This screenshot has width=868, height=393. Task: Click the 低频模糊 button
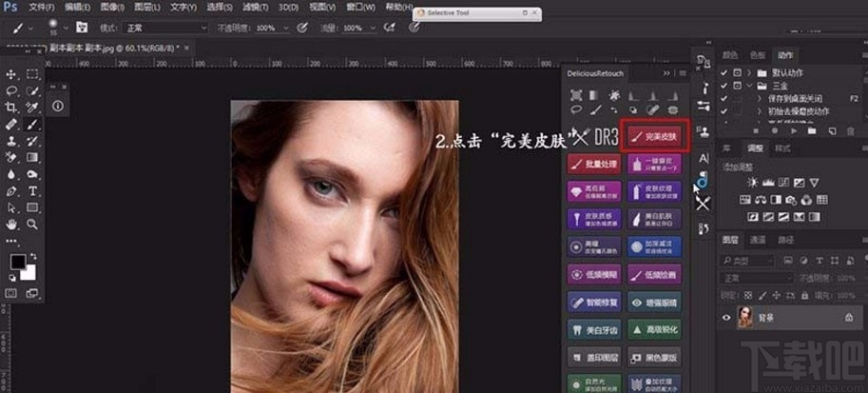click(x=594, y=274)
